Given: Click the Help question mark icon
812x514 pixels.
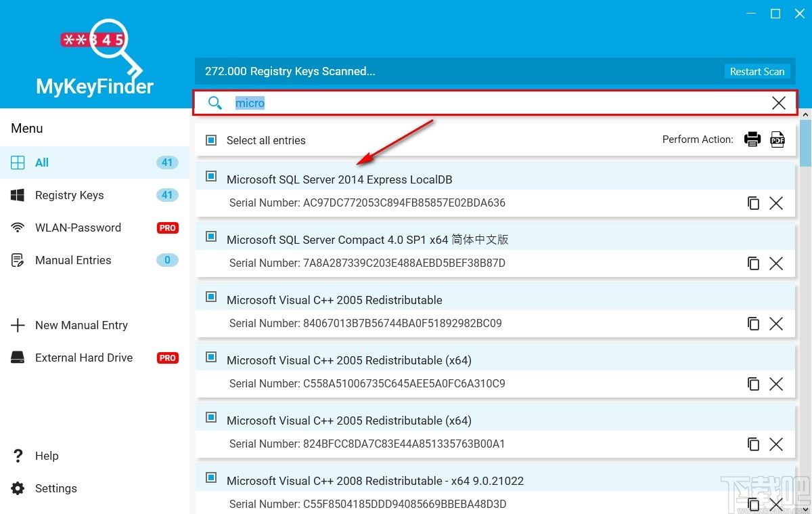Looking at the screenshot, I should point(18,455).
